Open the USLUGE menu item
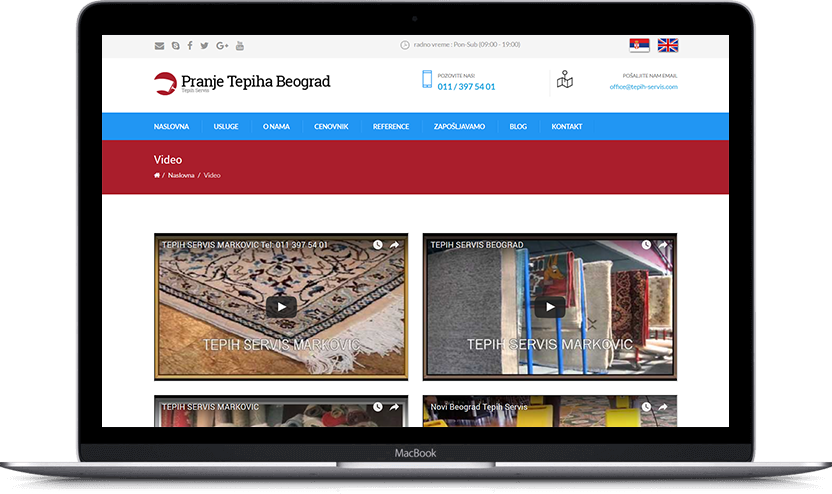The width and height of the screenshot is (832, 494). pos(226,127)
